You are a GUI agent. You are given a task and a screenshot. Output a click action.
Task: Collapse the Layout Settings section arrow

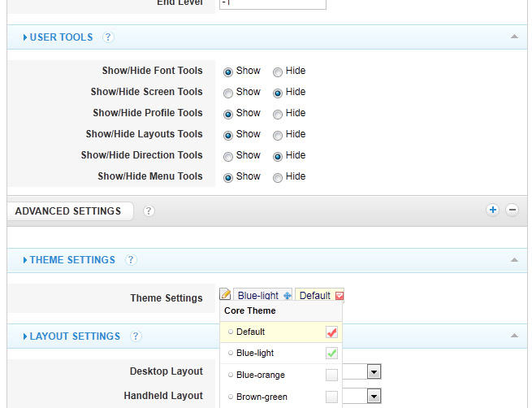pos(514,336)
